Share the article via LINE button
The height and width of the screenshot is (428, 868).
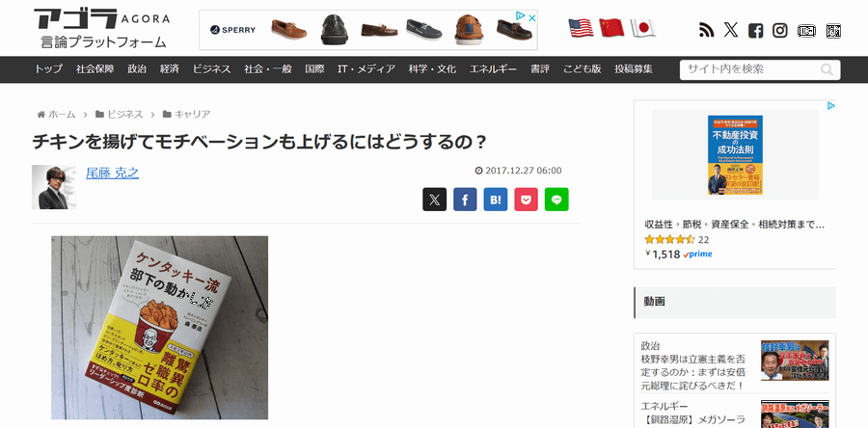(x=556, y=200)
